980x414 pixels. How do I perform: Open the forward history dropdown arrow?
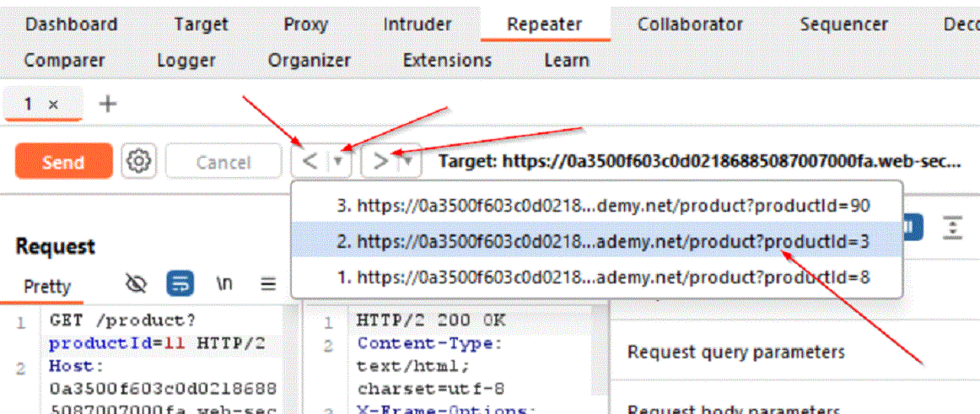[x=409, y=161]
